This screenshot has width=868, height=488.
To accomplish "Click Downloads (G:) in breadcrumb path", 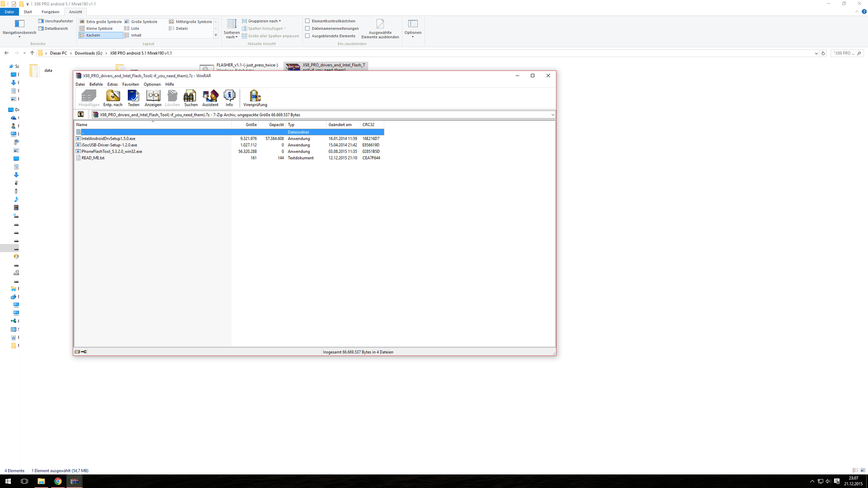I will [89, 53].
